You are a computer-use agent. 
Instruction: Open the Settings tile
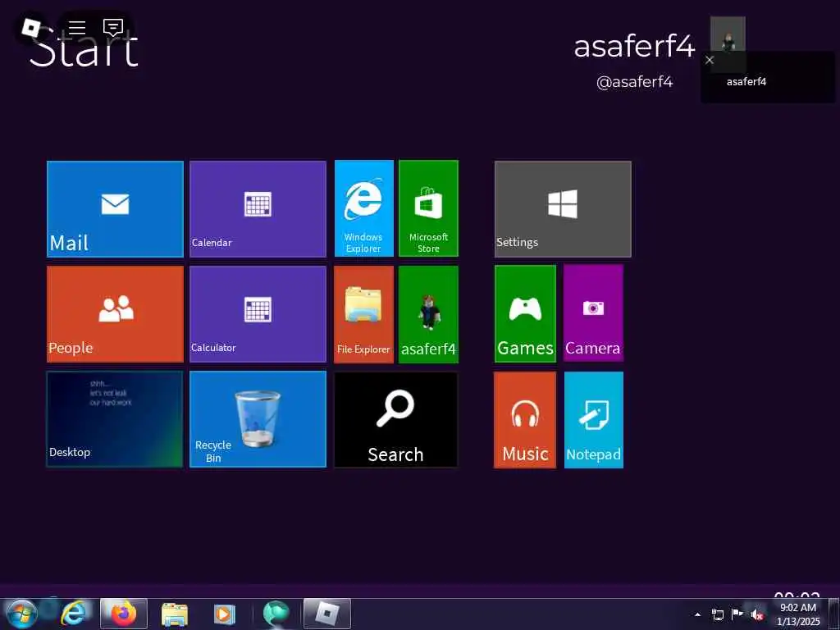563,209
